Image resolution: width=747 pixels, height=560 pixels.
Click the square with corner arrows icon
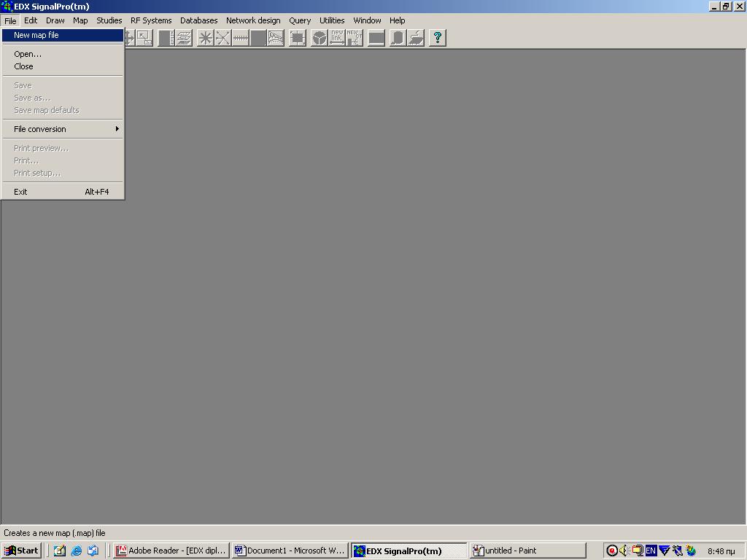pyautogui.click(x=298, y=38)
